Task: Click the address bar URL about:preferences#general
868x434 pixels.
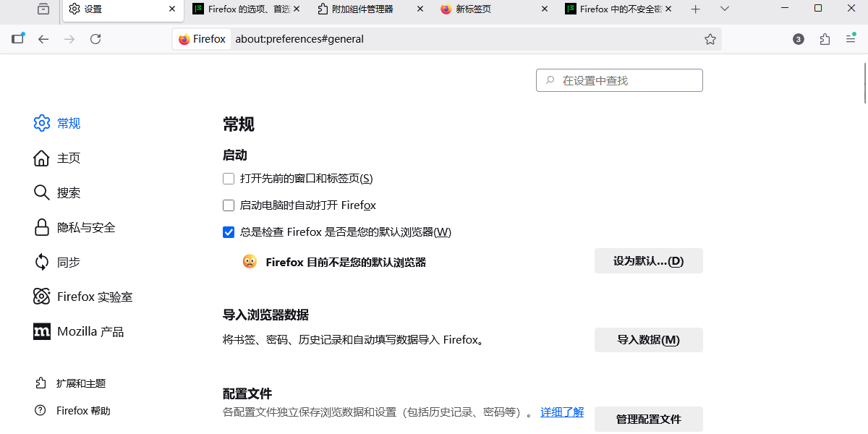Action: pos(299,39)
